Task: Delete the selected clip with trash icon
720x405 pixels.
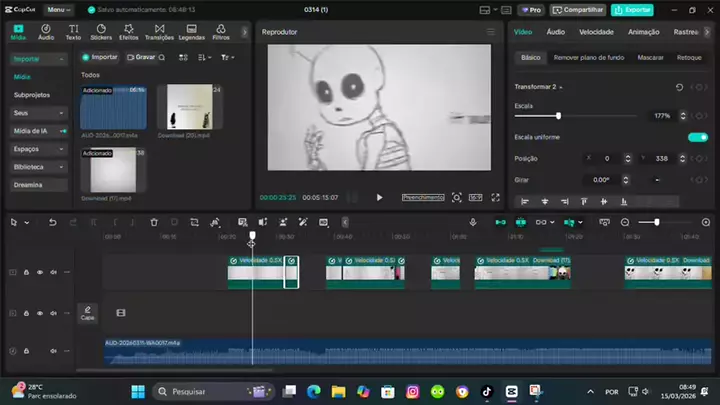Action: point(154,222)
